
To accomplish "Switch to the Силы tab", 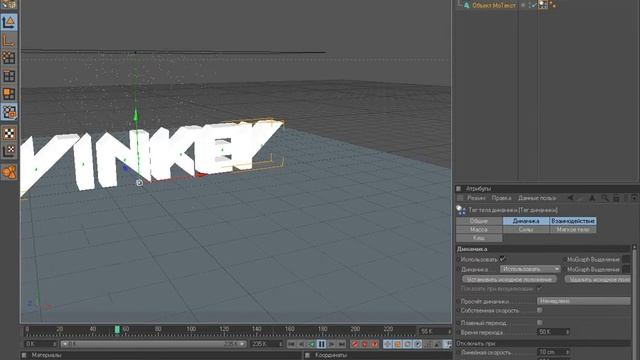I will 526,229.
